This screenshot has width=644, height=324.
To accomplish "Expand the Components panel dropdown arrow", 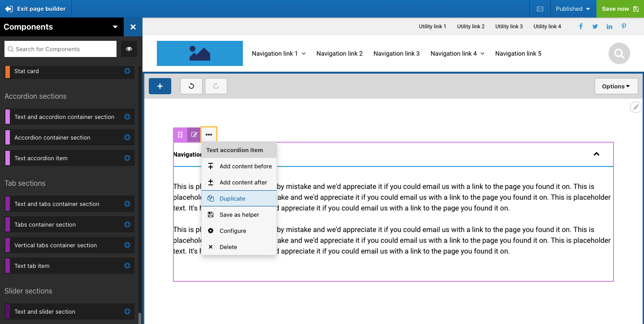I will tap(115, 27).
